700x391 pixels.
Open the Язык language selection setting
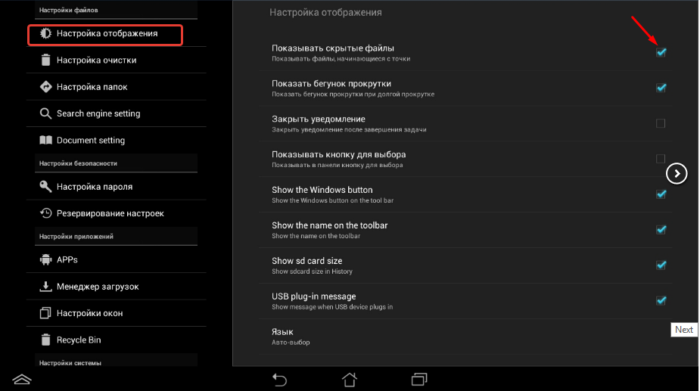coord(465,337)
